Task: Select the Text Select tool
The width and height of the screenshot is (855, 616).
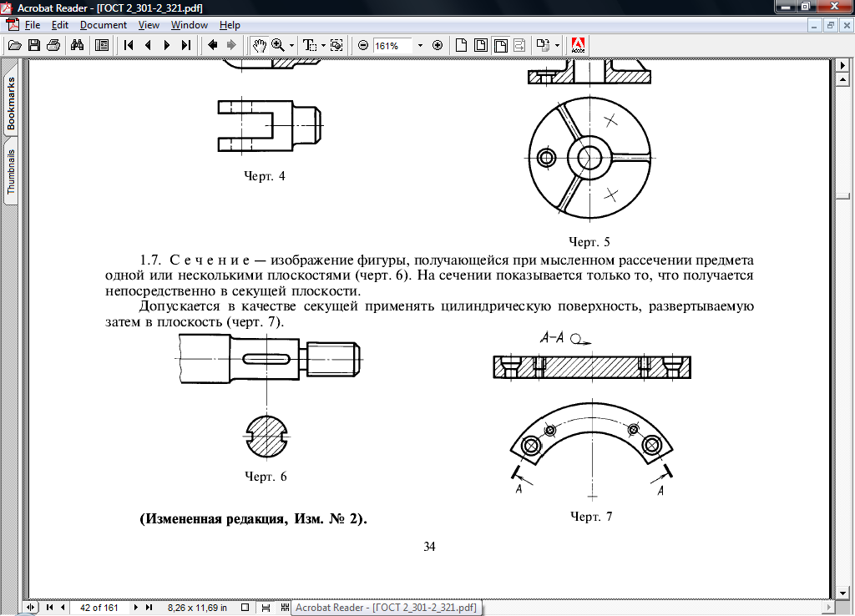Action: point(310,45)
